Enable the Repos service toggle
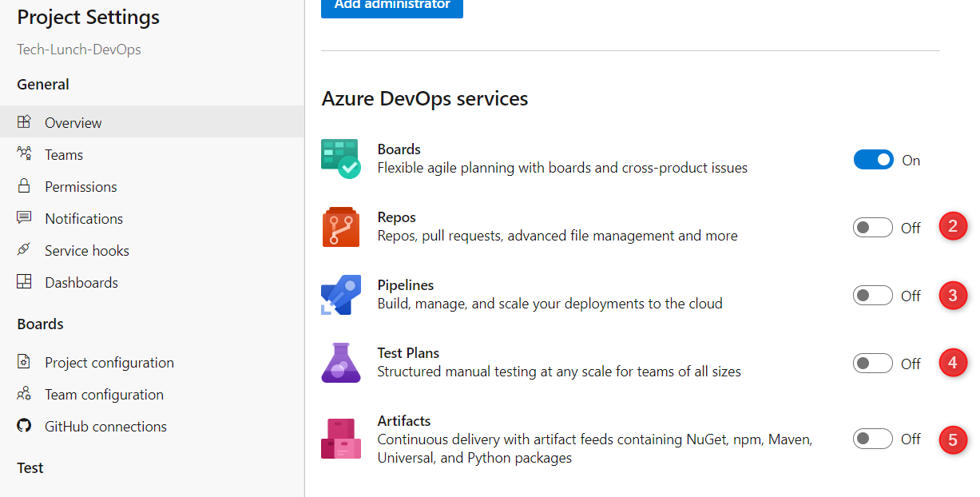 (872, 228)
